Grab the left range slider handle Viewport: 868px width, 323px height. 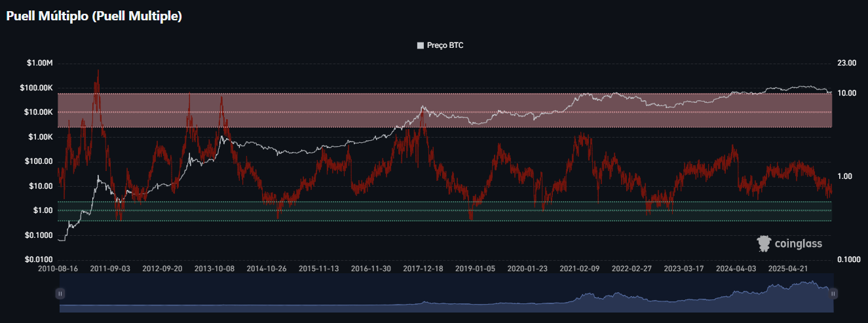pos(60,294)
